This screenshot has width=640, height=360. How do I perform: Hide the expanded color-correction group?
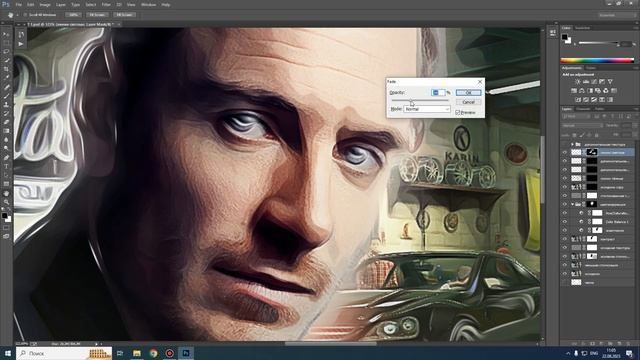click(564, 204)
